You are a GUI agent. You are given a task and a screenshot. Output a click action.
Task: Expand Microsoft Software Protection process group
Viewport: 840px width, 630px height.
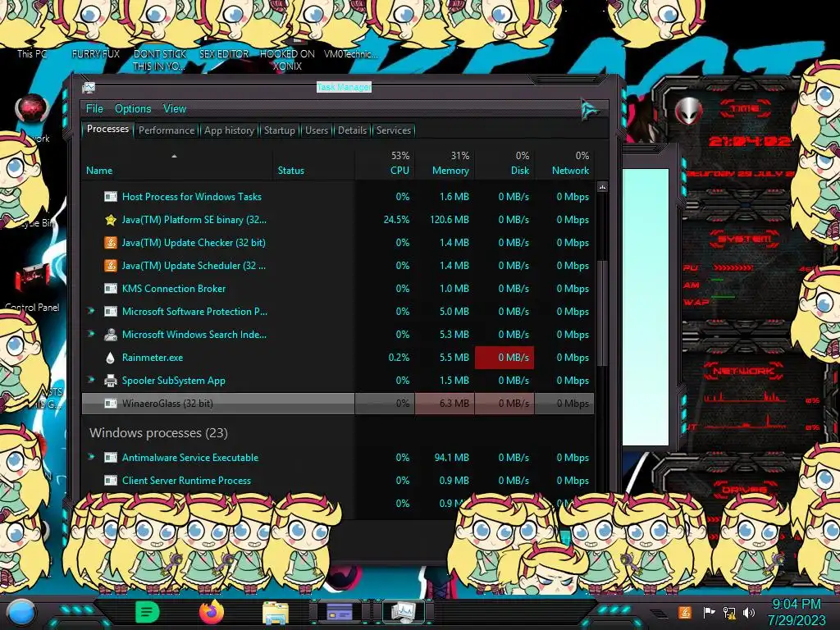click(91, 311)
